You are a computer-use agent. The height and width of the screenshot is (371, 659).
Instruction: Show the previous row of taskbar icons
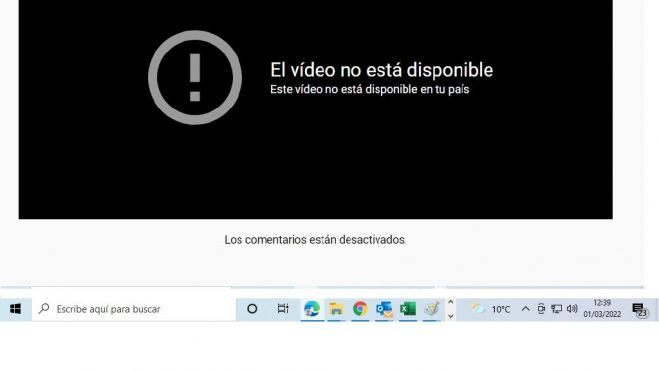tap(451, 302)
